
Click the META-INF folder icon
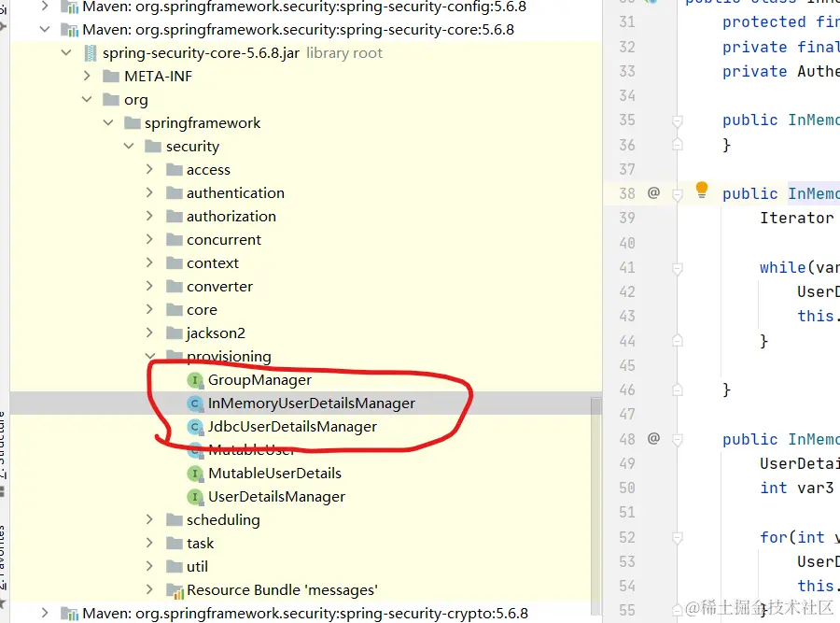click(x=111, y=77)
